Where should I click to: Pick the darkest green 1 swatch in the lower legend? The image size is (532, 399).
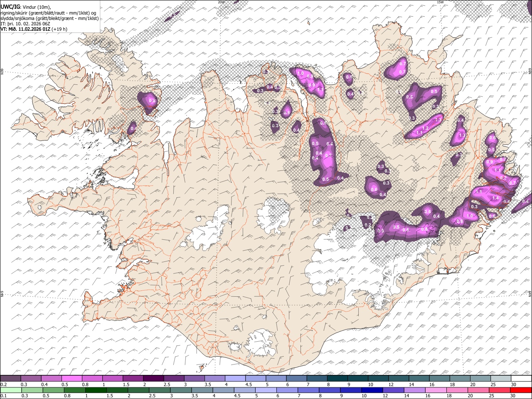pos(96,390)
